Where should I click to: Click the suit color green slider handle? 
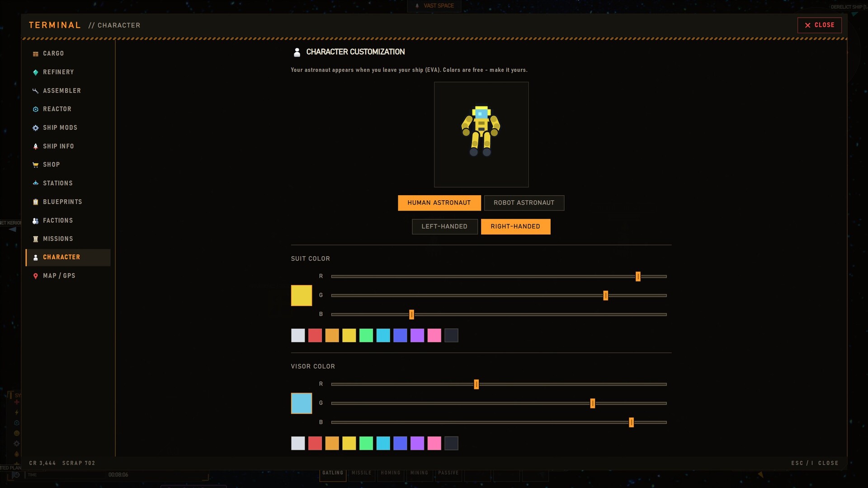[605, 296]
